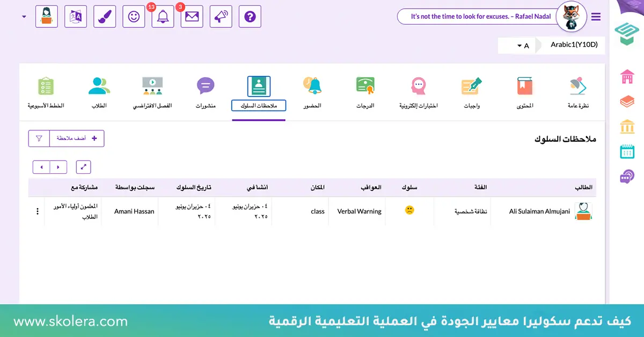
Task: Click the العواقب column header
Action: pos(371,187)
